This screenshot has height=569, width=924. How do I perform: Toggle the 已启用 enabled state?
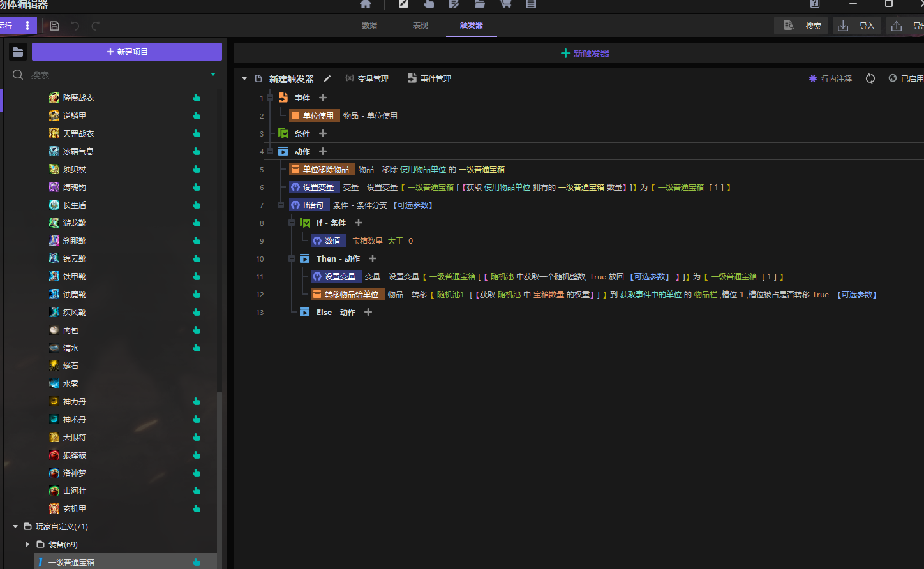click(x=906, y=78)
